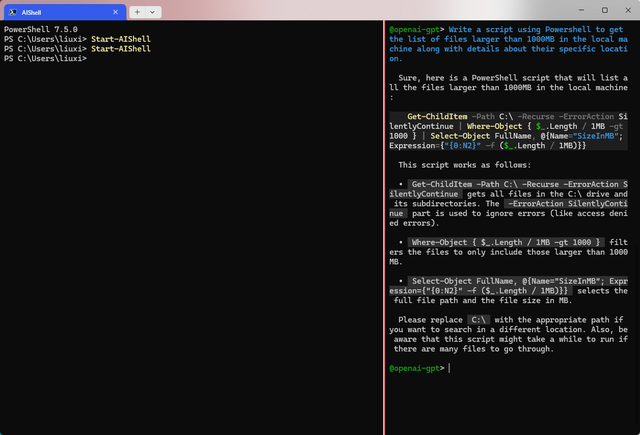The image size is (640, 435).
Task: Click the second Start-AIShell command
Action: tap(121, 49)
